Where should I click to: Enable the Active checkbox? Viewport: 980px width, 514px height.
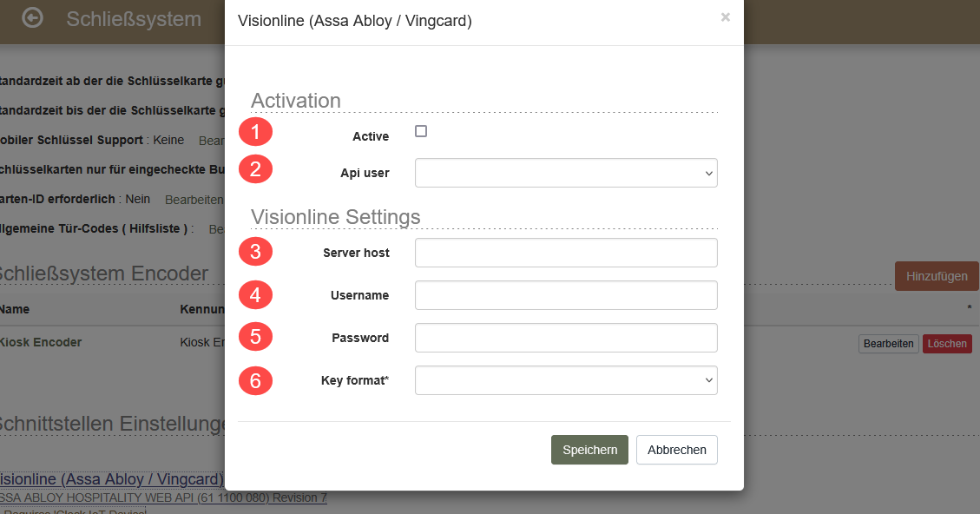click(421, 131)
